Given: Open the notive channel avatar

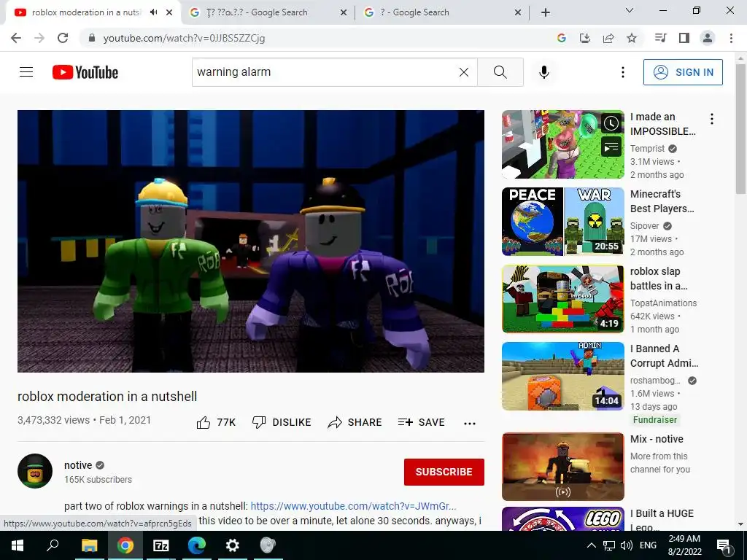Looking at the screenshot, I should pos(35,471).
